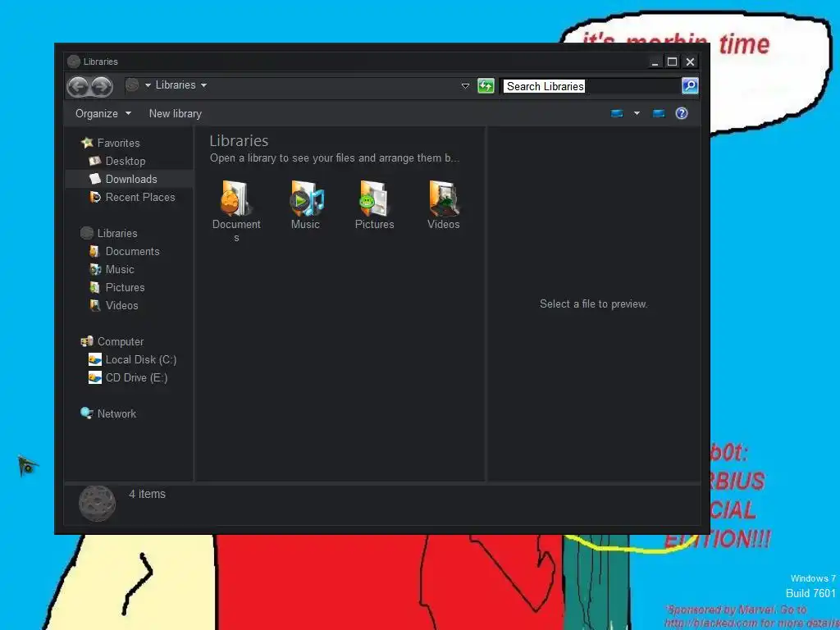The image size is (840, 630).
Task: Close the Libraries window
Action: point(690,62)
